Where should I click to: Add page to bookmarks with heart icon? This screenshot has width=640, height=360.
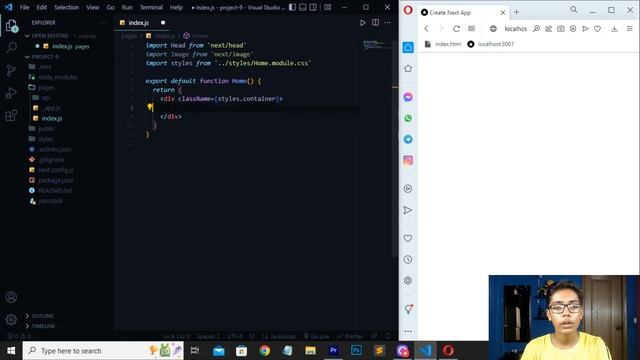tap(597, 29)
